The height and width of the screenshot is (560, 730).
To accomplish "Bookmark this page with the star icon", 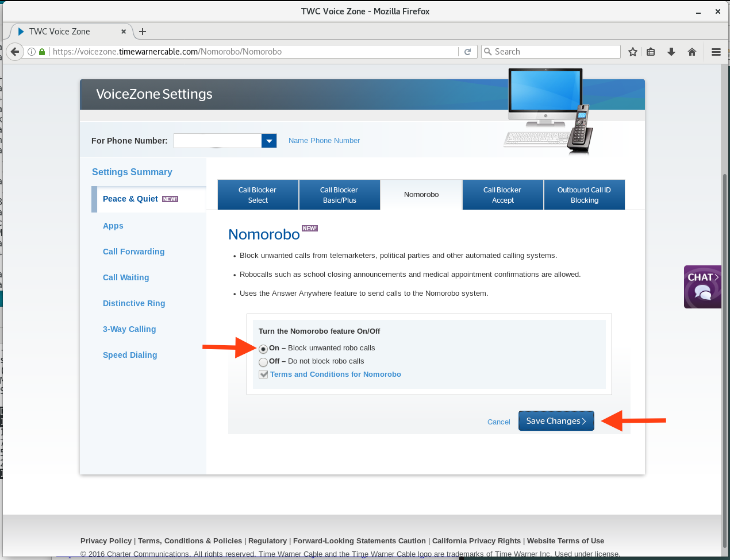I will coord(633,52).
